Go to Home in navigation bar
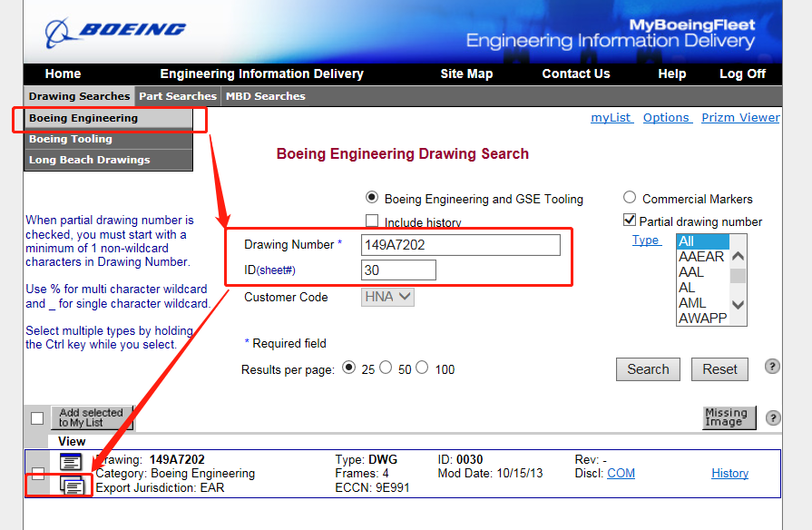This screenshot has height=530, width=812. click(x=63, y=74)
